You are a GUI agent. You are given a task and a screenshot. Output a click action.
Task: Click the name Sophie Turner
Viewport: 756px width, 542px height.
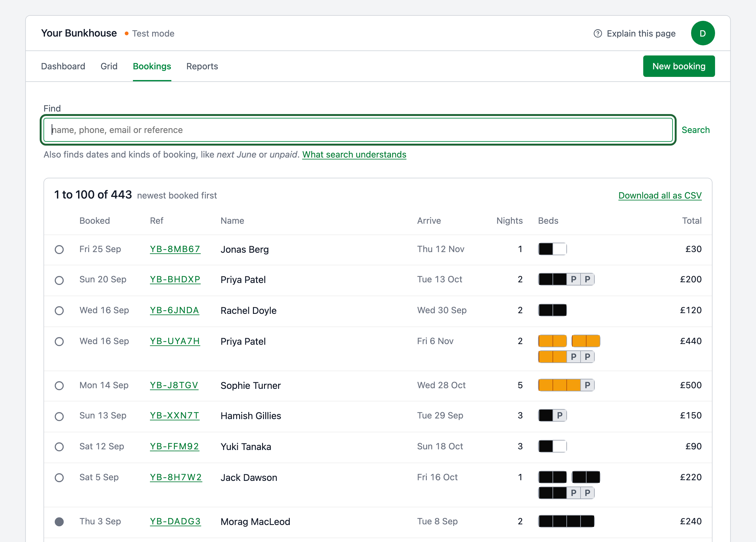[x=250, y=386]
